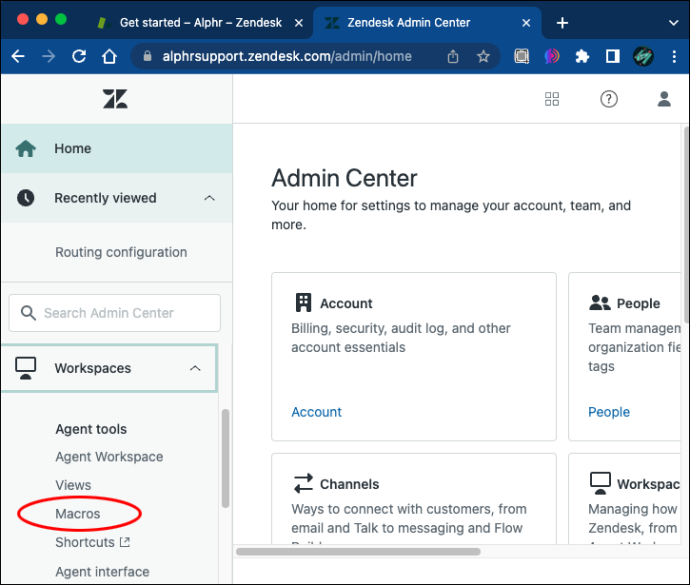The width and height of the screenshot is (690, 585).
Task: Click the People card title
Action: [638, 303]
